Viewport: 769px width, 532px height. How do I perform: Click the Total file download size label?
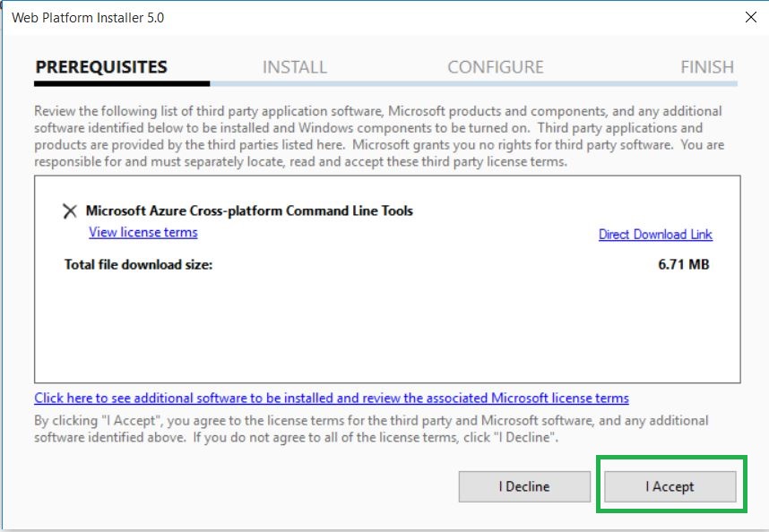pos(138,264)
